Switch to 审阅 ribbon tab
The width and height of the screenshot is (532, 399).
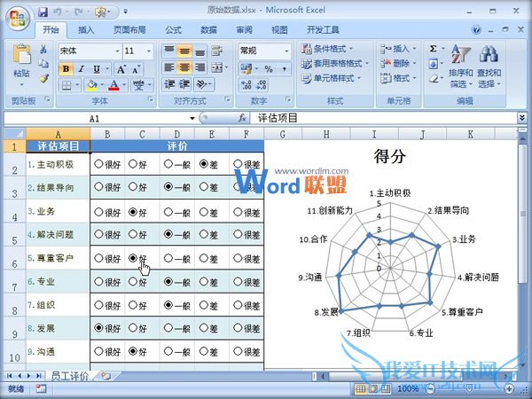(244, 30)
